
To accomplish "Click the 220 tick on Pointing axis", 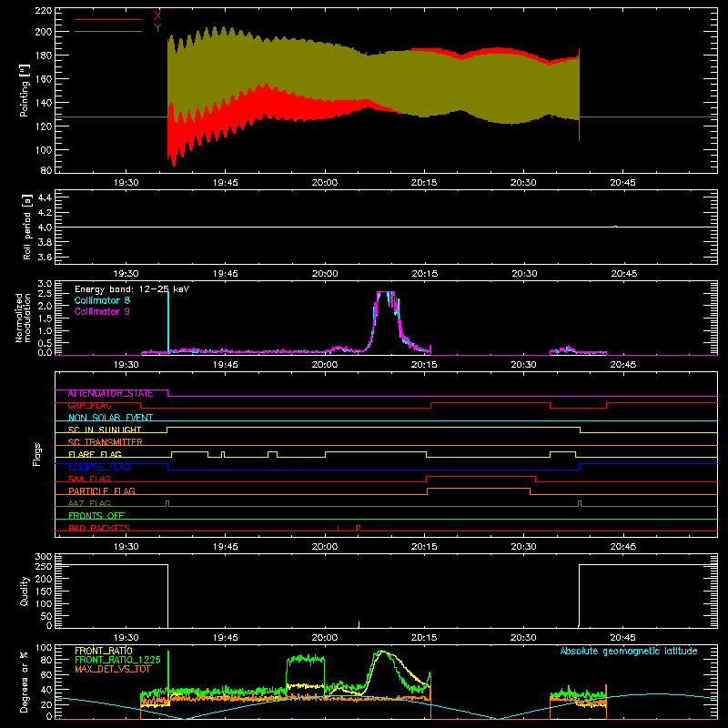I will pos(44,11).
